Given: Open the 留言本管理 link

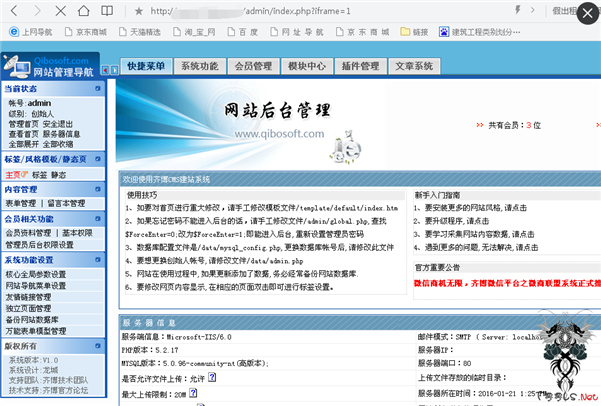Looking at the screenshot, I should tap(68, 203).
